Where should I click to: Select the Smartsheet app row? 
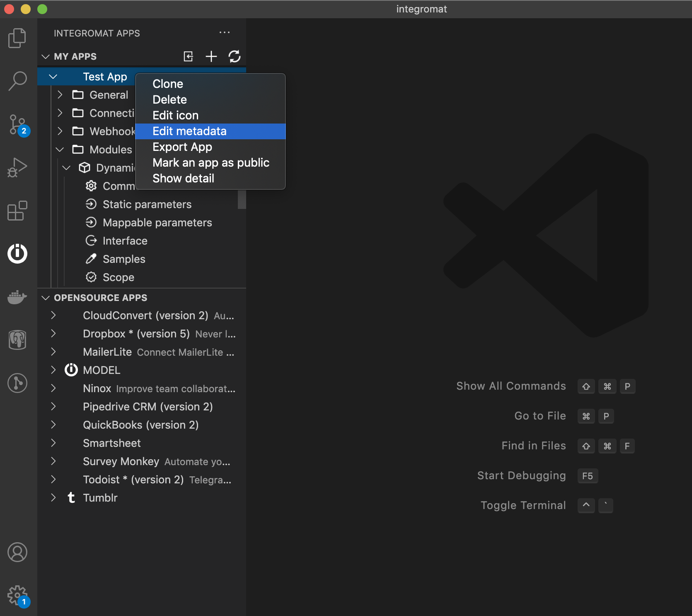pos(142,443)
